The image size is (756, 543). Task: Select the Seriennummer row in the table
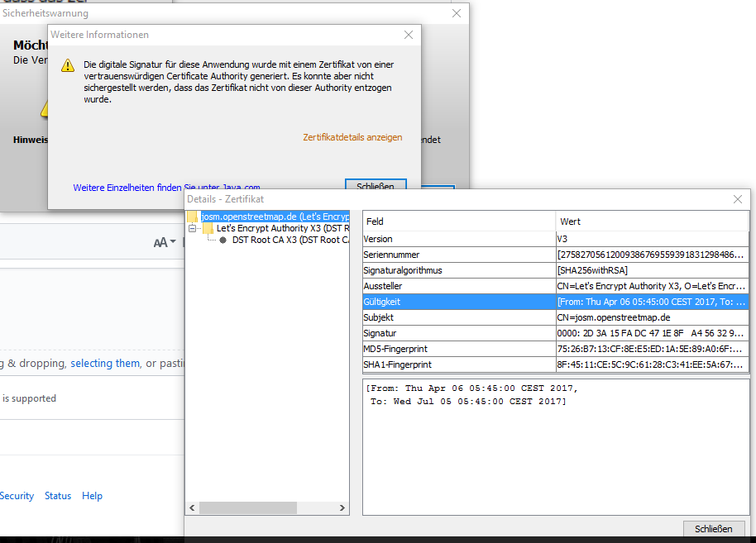[x=458, y=255]
